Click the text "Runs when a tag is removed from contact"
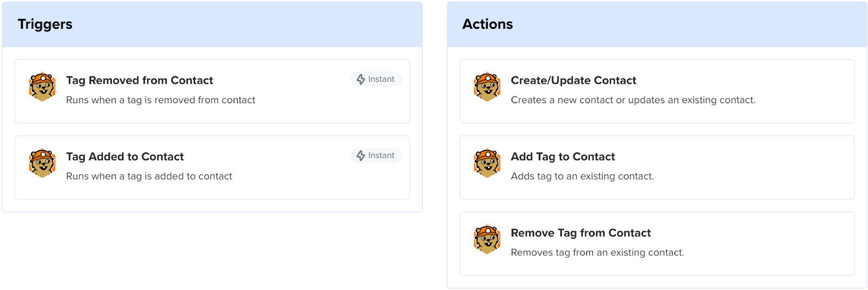 point(161,100)
